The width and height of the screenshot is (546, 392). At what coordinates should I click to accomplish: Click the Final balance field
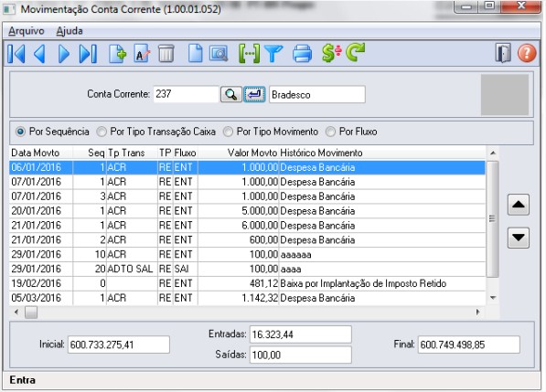pyautogui.click(x=468, y=344)
